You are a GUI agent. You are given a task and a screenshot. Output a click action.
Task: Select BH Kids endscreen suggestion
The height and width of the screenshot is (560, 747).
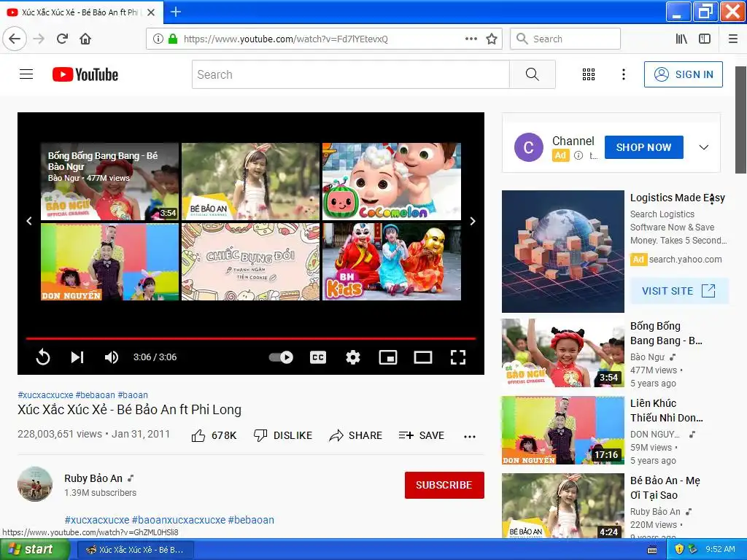coord(392,262)
